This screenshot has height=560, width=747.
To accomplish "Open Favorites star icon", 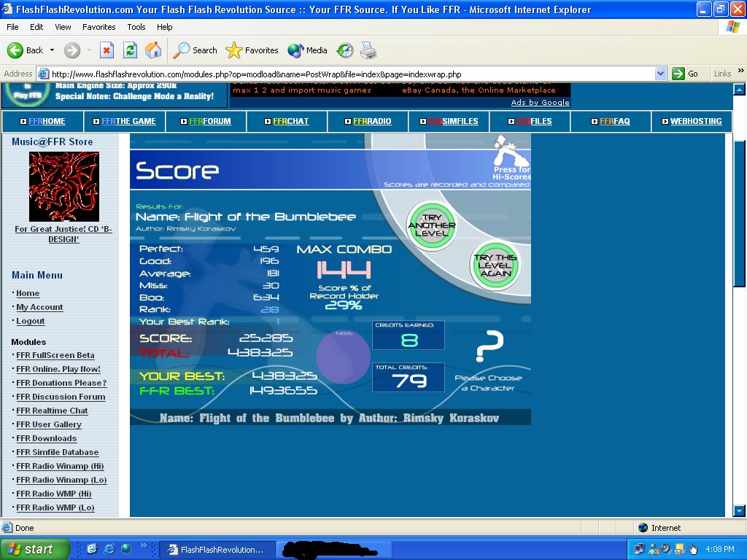I will (233, 50).
